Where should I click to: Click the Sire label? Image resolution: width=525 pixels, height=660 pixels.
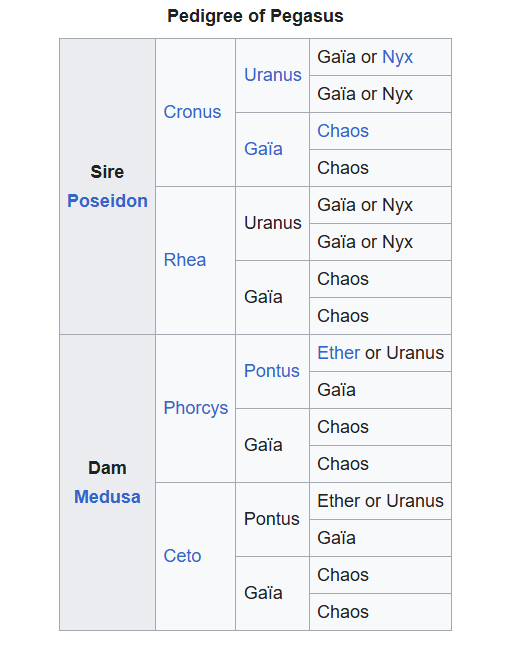pyautogui.click(x=107, y=172)
